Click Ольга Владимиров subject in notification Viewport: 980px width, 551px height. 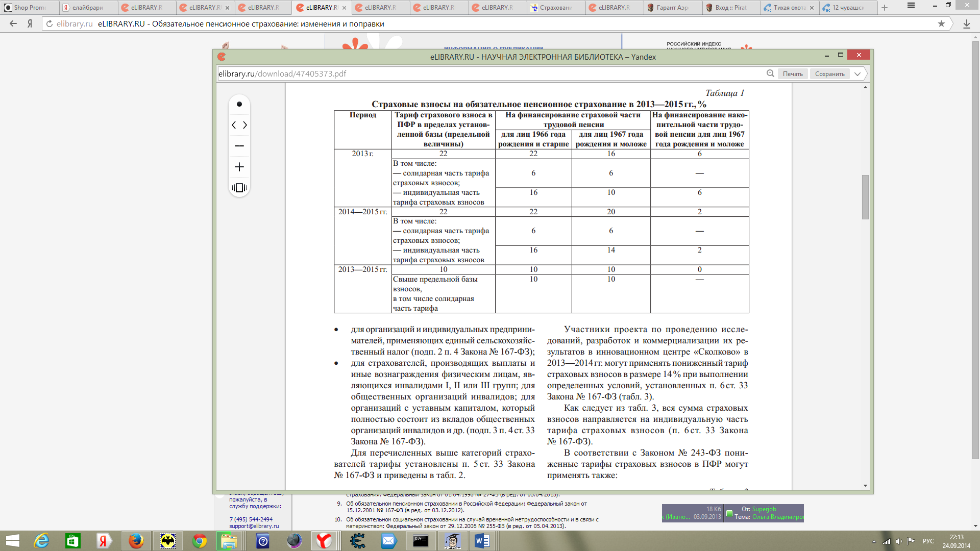pyautogui.click(x=778, y=517)
